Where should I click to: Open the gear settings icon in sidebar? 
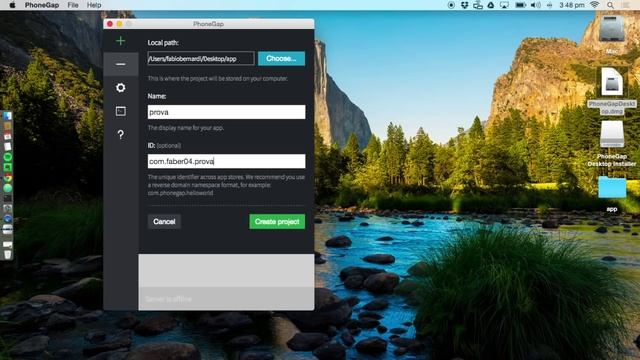tap(120, 87)
